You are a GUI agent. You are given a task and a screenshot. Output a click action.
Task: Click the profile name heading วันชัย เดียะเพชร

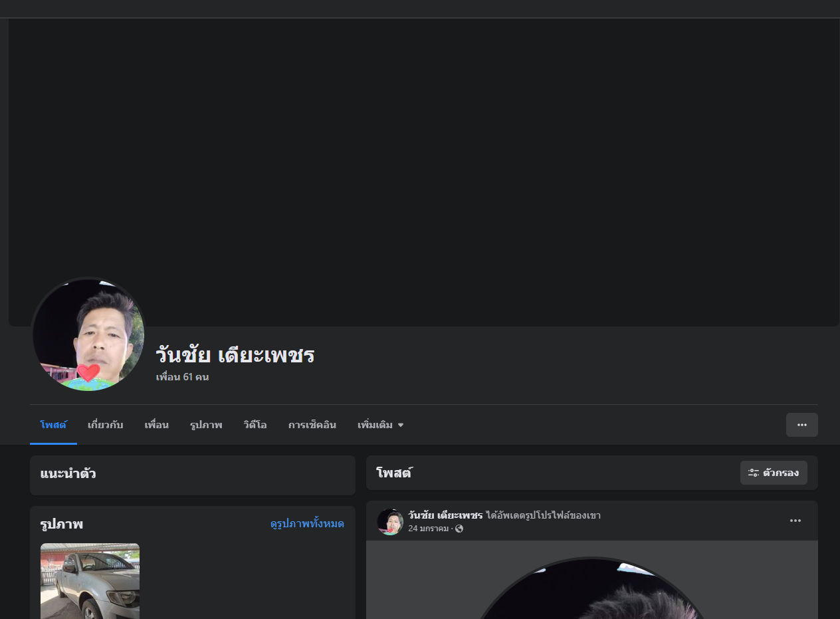click(235, 355)
